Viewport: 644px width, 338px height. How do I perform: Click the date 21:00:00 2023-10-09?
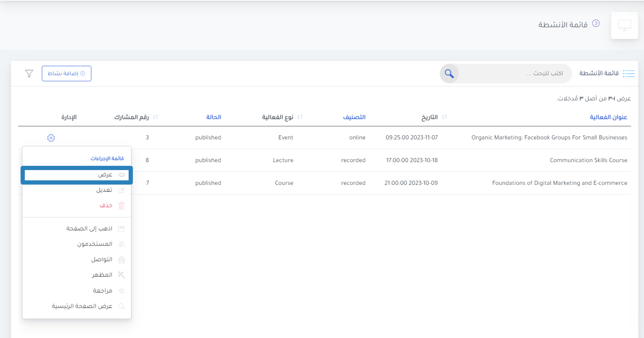(x=411, y=183)
